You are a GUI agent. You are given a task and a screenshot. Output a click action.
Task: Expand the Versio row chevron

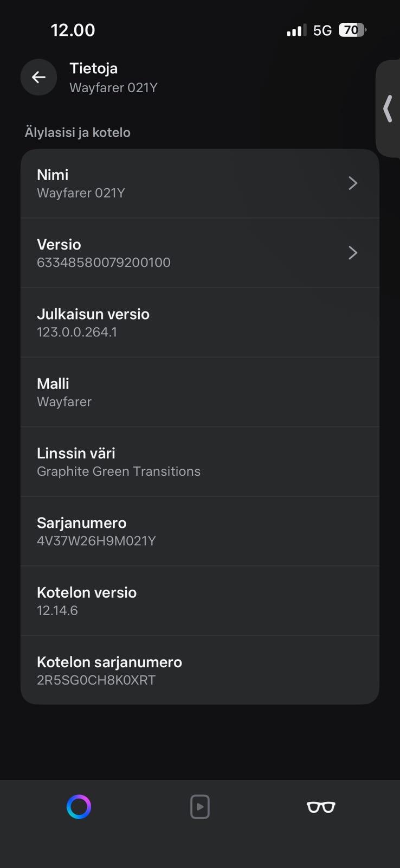point(353,253)
